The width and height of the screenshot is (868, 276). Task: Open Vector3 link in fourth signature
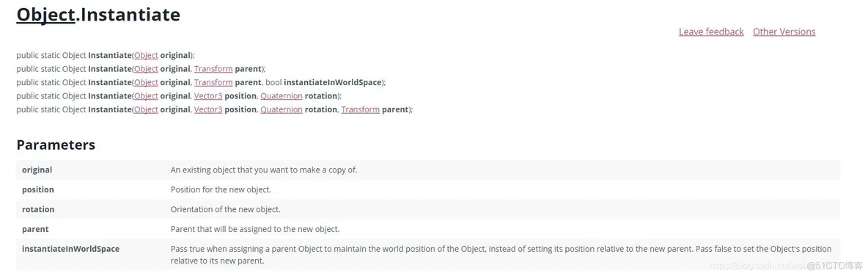[208, 96]
